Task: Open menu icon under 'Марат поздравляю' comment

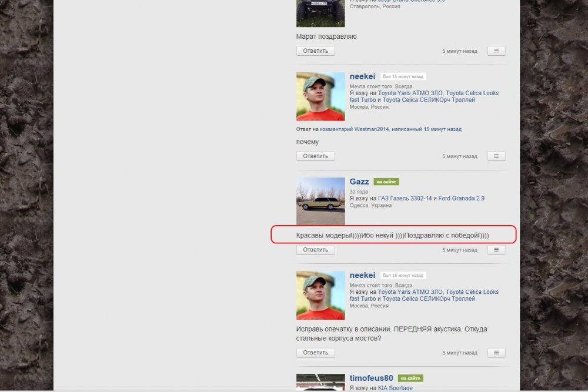Action: 496,51
